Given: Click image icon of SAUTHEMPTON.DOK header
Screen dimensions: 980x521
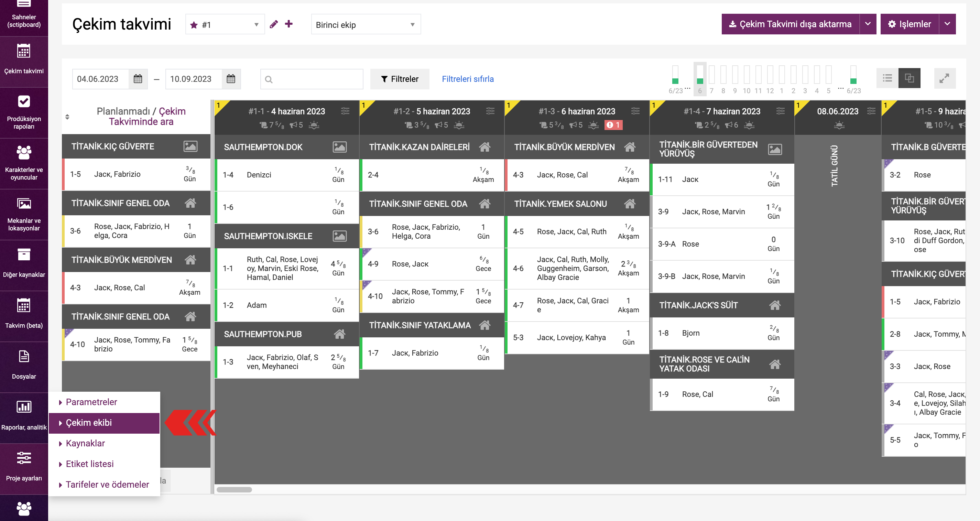Looking at the screenshot, I should (340, 147).
